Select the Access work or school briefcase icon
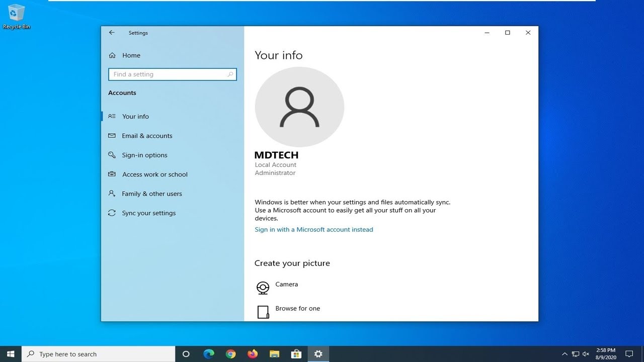Image resolution: width=644 pixels, height=362 pixels. tap(112, 174)
